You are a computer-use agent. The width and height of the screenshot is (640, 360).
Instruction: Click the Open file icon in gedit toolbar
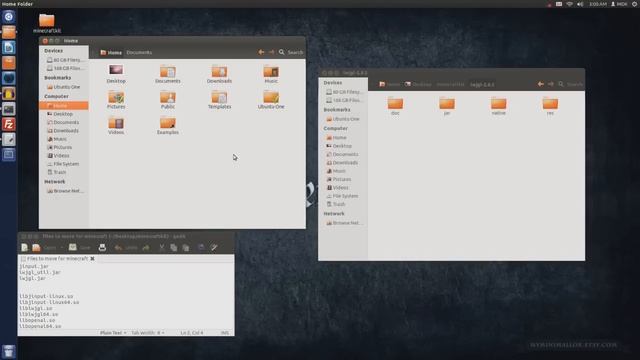coord(36,247)
